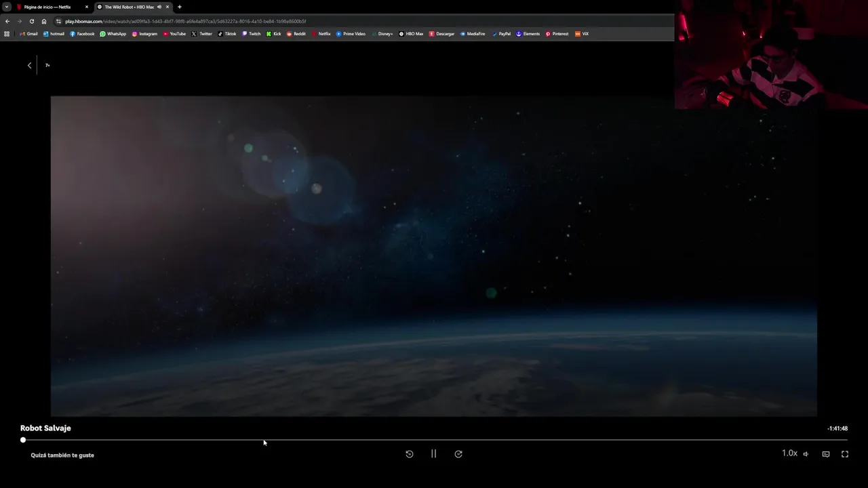Close the Netflix tab
This screenshot has height=488, width=868.
point(87,7)
